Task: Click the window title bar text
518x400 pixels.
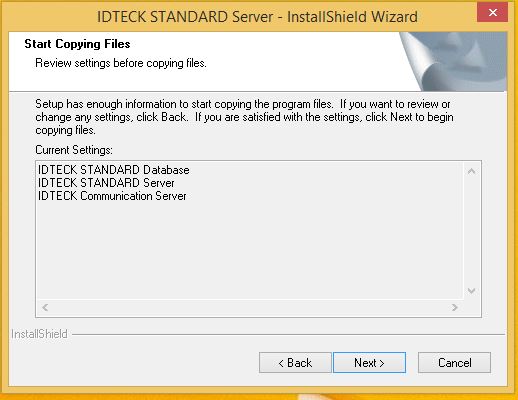Action: tap(257, 16)
